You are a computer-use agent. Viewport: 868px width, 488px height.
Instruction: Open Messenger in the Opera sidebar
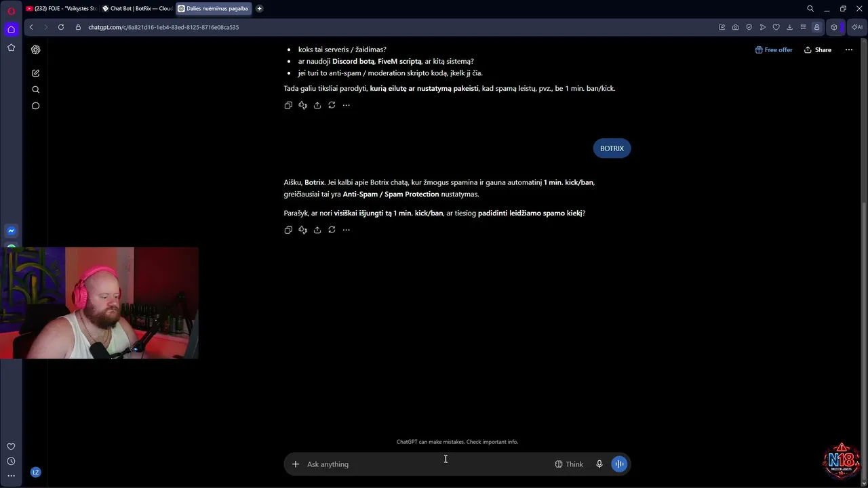click(11, 230)
